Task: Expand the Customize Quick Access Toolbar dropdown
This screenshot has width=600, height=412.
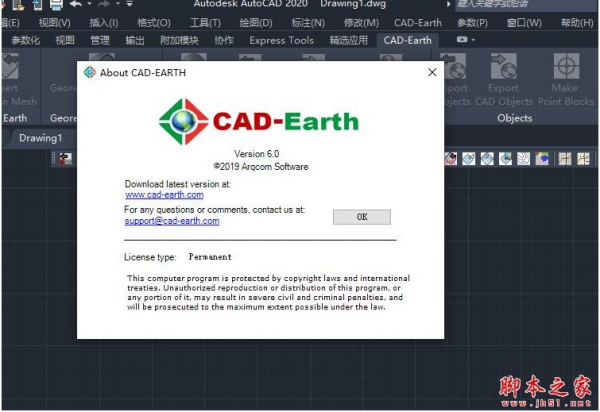Action: point(129,4)
